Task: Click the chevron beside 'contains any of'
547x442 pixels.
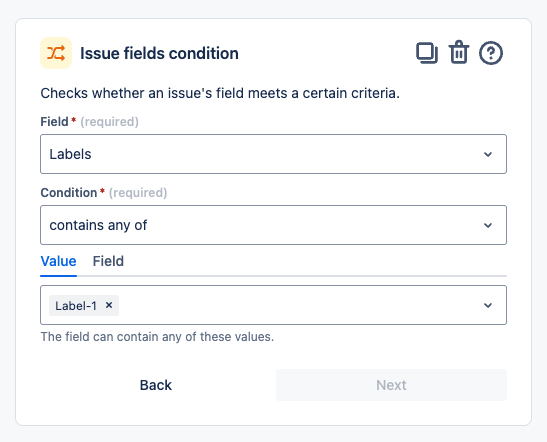Action: point(488,225)
